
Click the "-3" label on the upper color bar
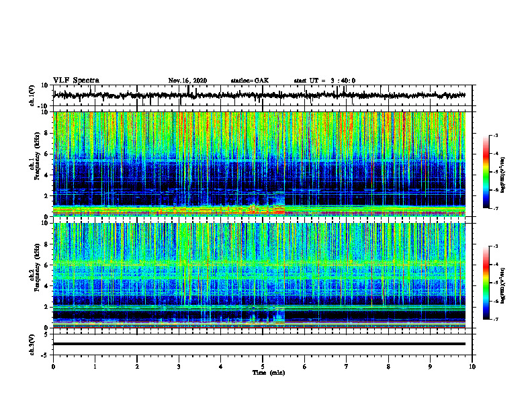[496, 135]
